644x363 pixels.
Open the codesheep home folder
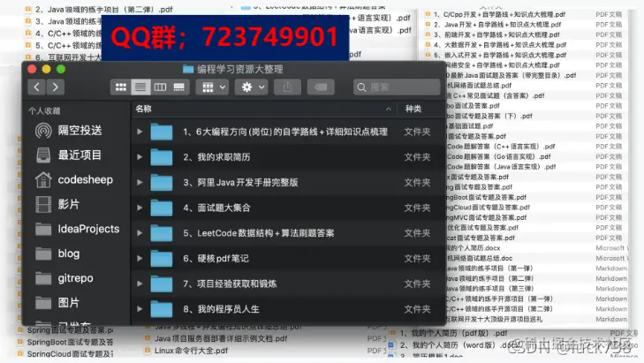pyautogui.click(x=74, y=180)
